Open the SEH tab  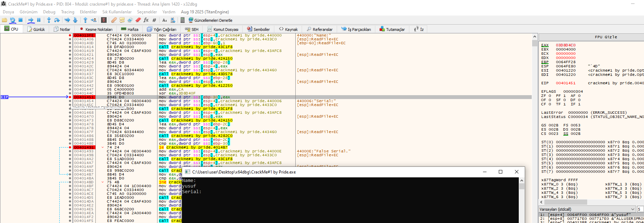coord(192,29)
